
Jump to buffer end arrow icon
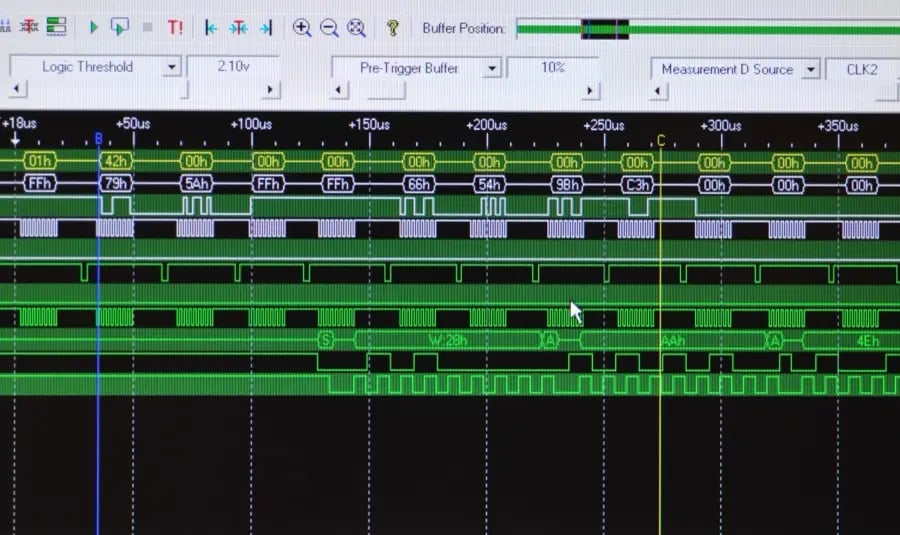266,28
